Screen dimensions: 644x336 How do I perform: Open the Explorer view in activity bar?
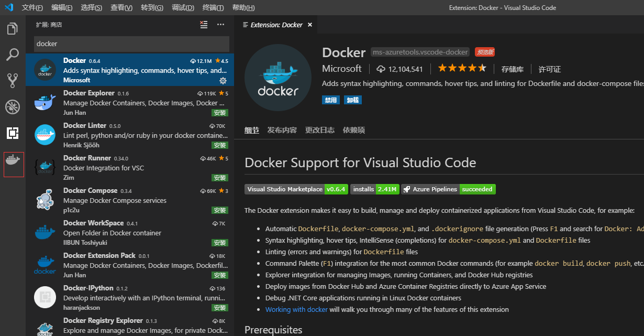(13, 28)
